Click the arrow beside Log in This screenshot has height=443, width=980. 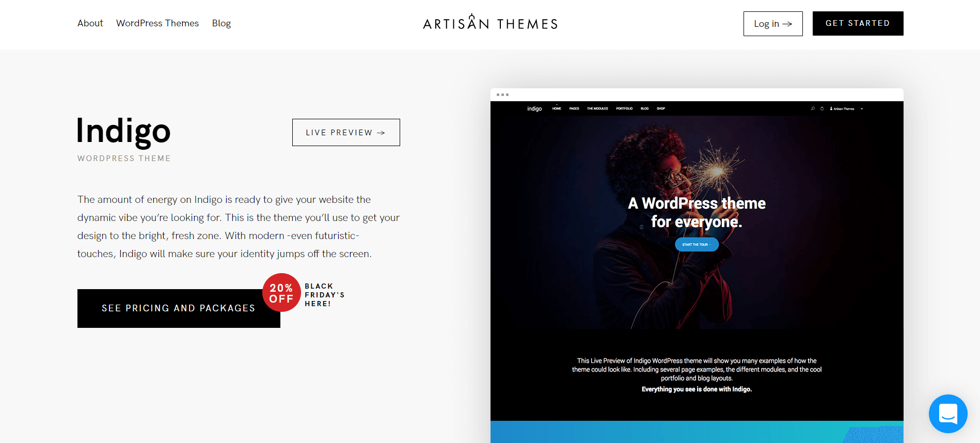pyautogui.click(x=787, y=24)
